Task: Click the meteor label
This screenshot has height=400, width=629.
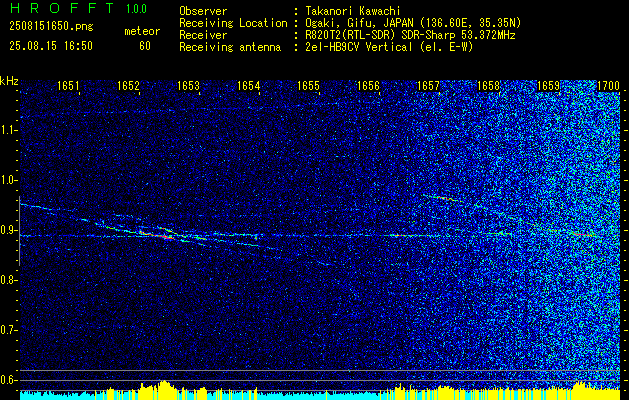Action: (x=142, y=31)
